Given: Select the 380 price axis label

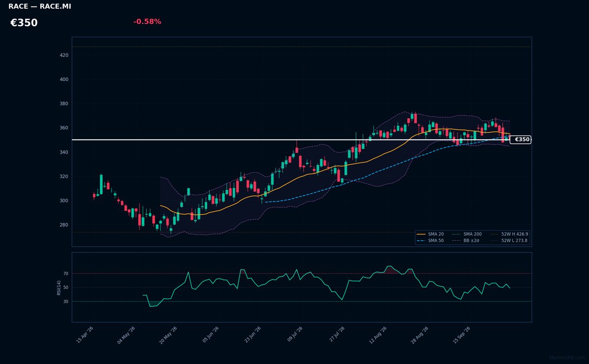Looking at the screenshot, I should click(64, 104).
